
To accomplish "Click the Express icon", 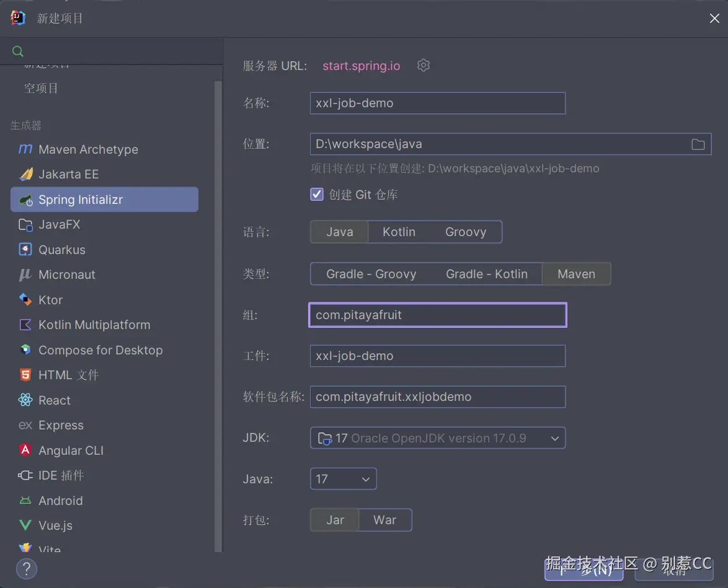I will [x=25, y=425].
